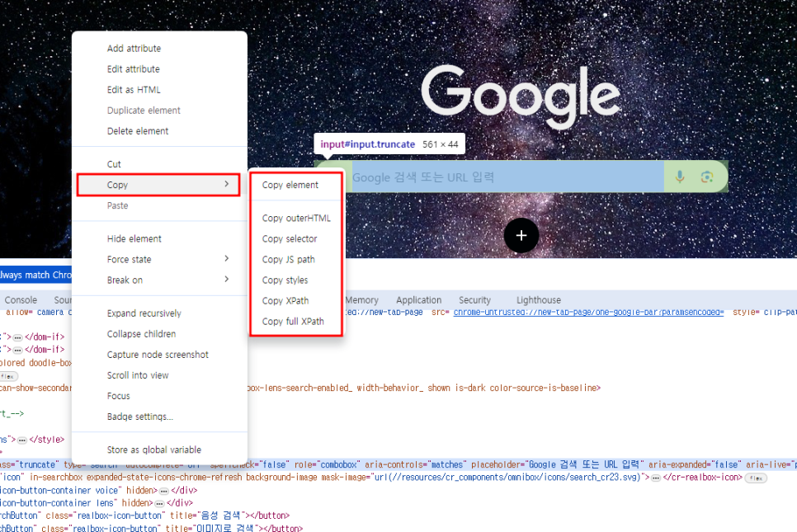Choose Paste from the context menu
Screen dimensions: 797x532
(117, 205)
